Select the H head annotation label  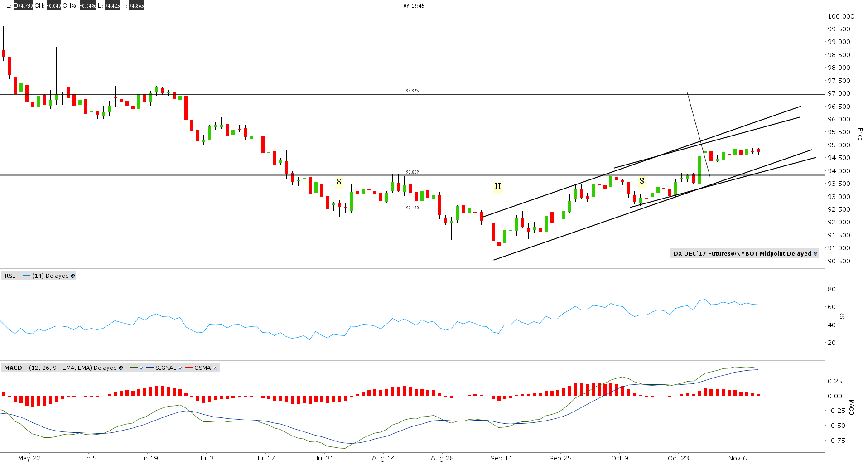coord(498,186)
